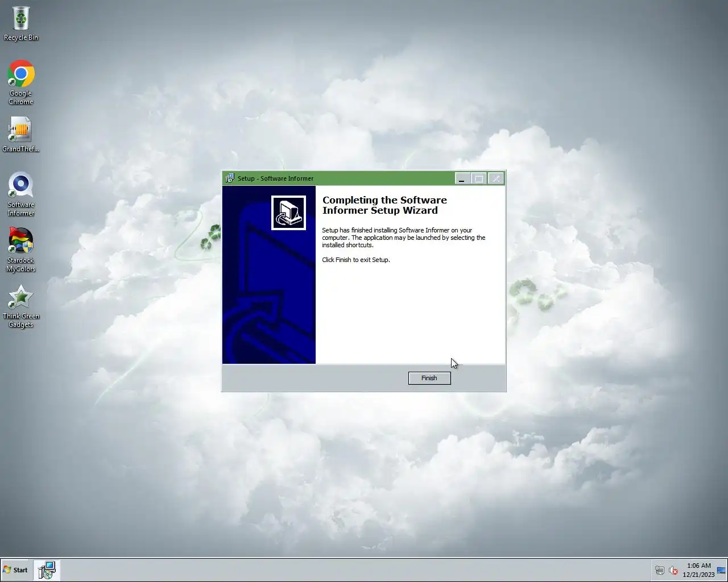The height and width of the screenshot is (582, 728).
Task: Close the Setup - Software Informer window
Action: pos(496,178)
